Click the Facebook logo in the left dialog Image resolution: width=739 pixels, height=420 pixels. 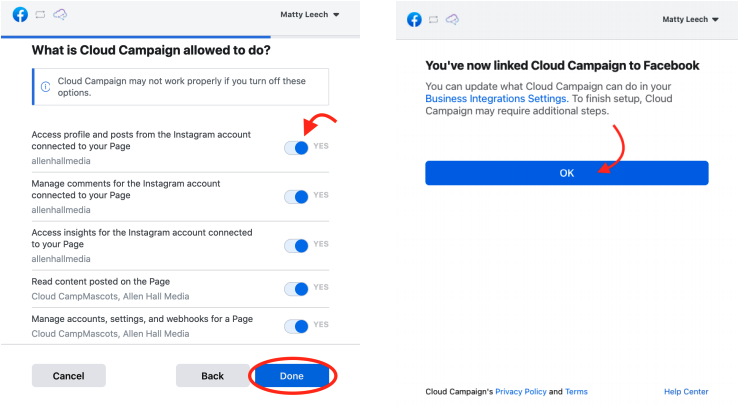pos(20,15)
